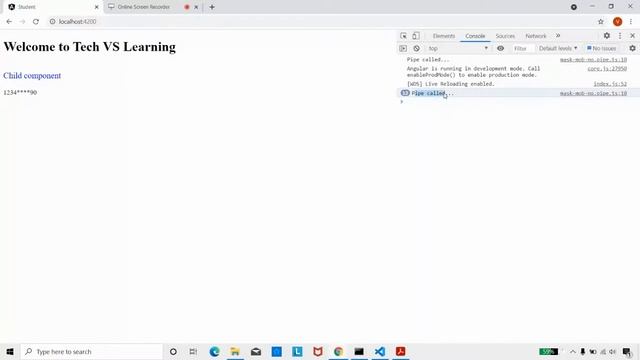Screen dimensions: 640x360
Task: Open the notification center icon
Action: click(627, 351)
